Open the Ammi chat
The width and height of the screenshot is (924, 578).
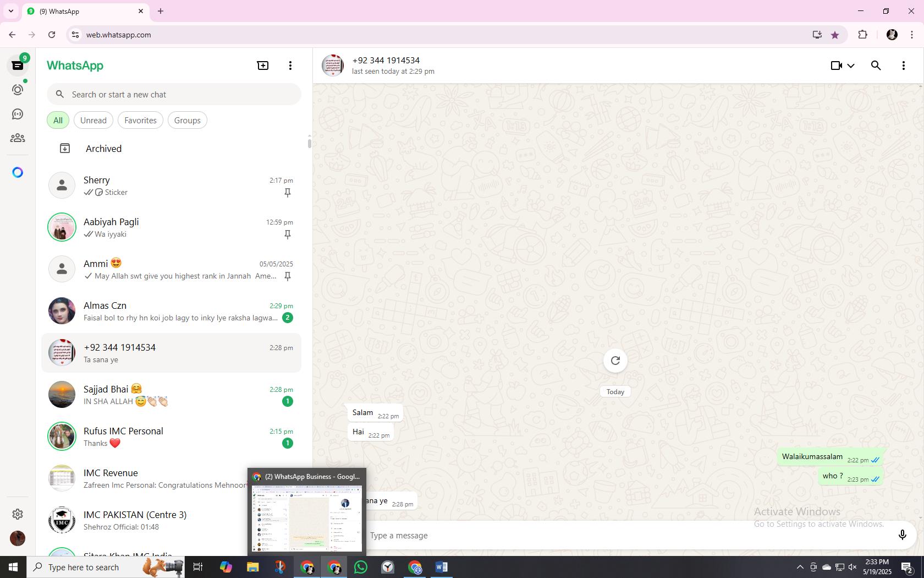click(172, 269)
